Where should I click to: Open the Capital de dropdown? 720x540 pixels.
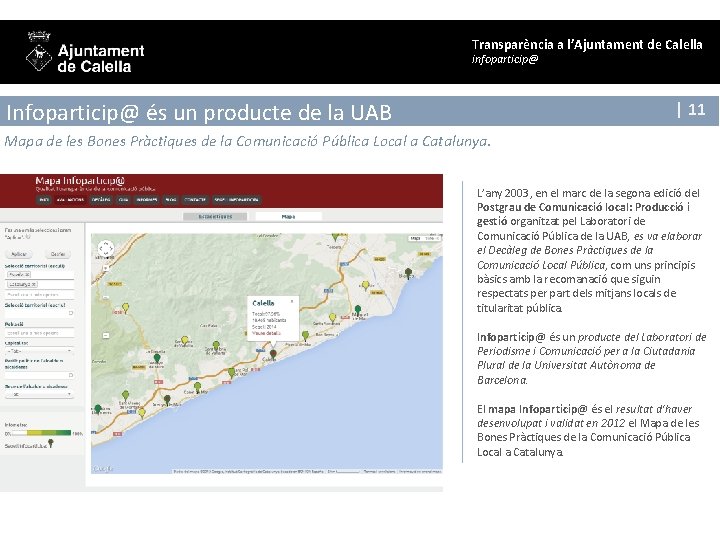(39, 351)
